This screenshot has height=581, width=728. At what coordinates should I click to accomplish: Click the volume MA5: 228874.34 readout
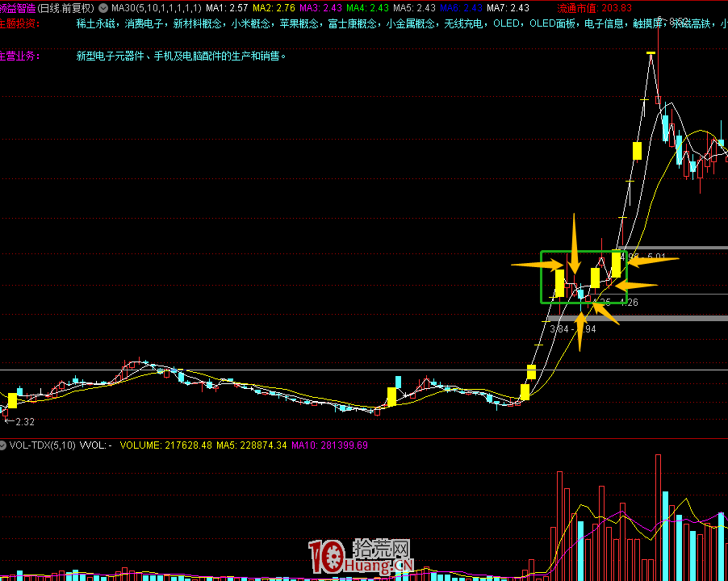252,445
